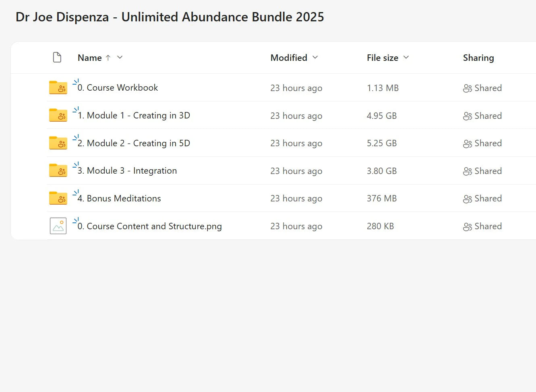Click the folder icon for Module 3 - Integration
536x392 pixels.
click(58, 170)
